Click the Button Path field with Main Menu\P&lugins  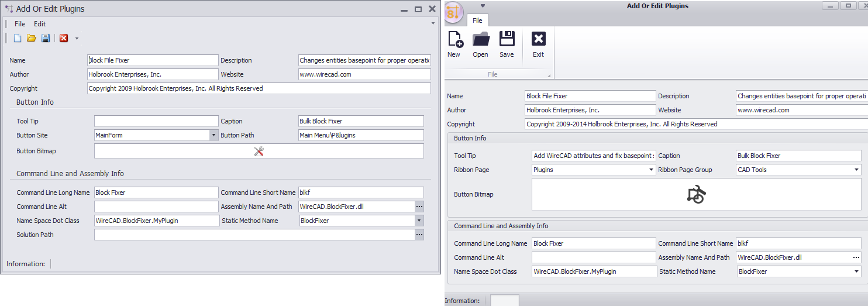pos(361,135)
